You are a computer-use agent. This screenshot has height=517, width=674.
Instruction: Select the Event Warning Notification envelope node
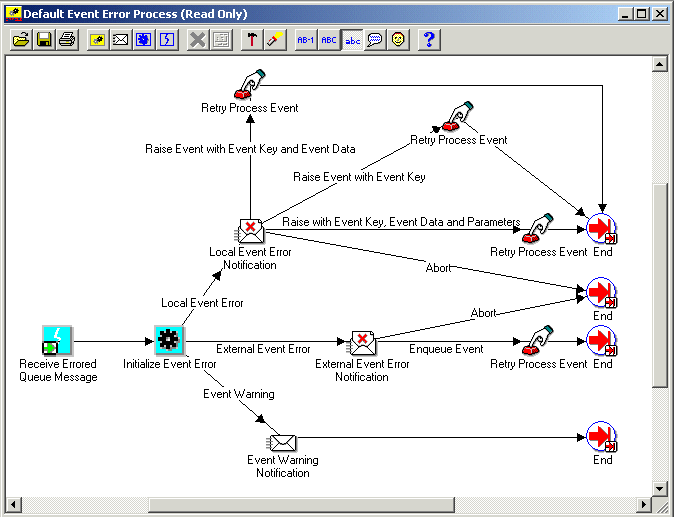tap(282, 442)
